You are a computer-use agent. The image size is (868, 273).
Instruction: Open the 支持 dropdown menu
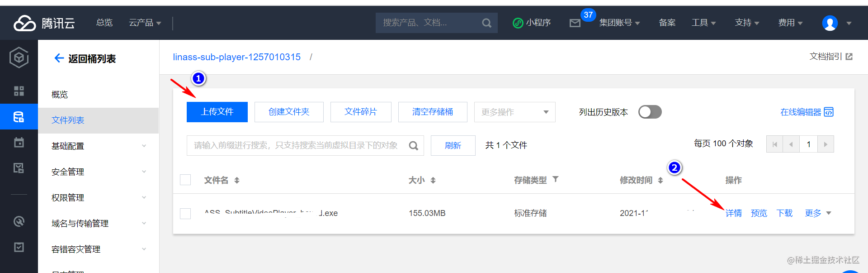(x=747, y=23)
